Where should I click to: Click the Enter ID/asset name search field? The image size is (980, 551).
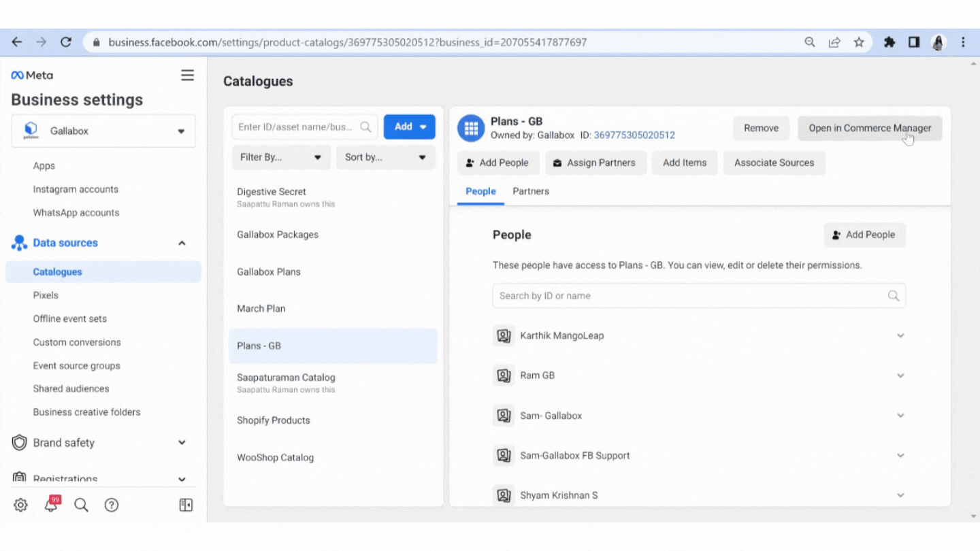(305, 127)
